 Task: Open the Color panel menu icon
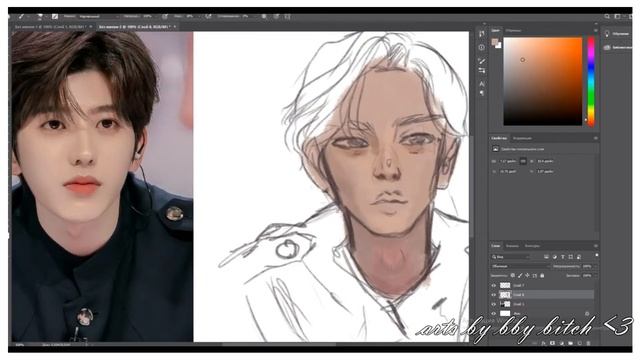pyautogui.click(x=596, y=31)
